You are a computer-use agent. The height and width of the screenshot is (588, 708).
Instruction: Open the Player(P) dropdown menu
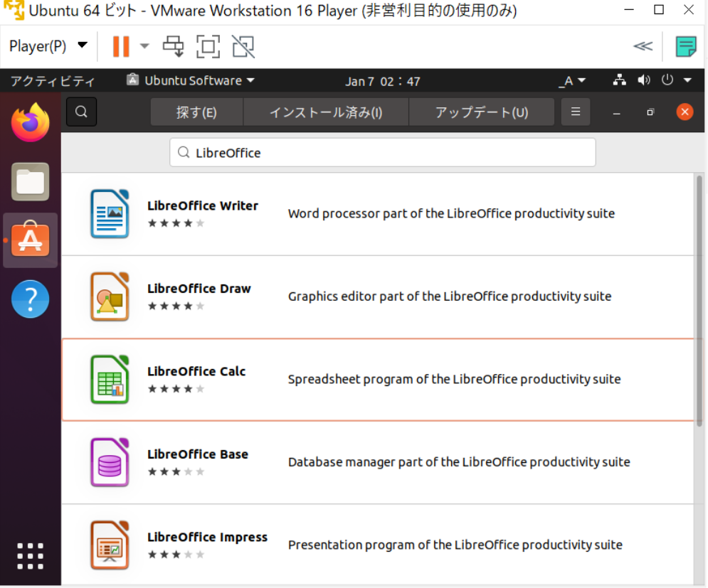click(x=48, y=46)
